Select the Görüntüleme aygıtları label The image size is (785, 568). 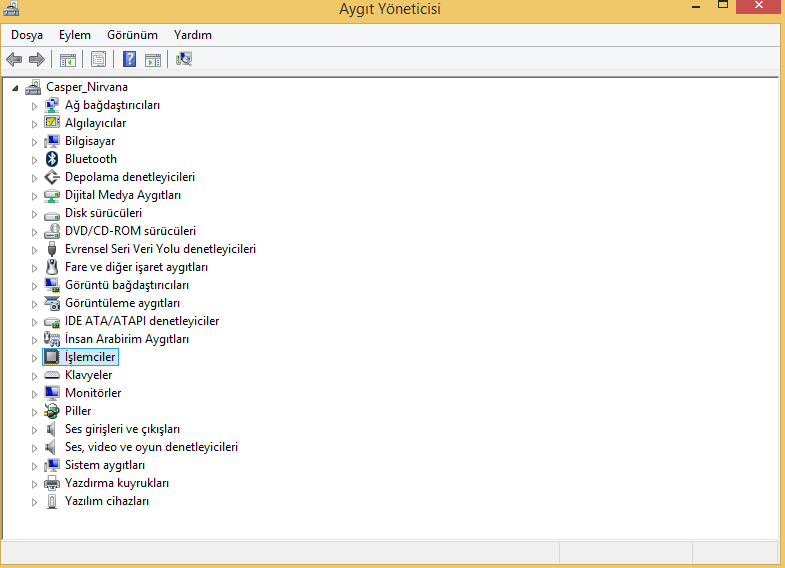122,303
